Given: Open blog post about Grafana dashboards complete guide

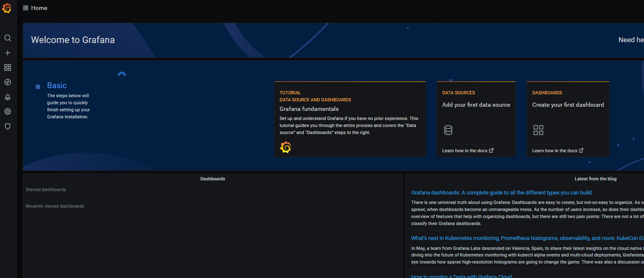Looking at the screenshot, I should [x=501, y=192].
